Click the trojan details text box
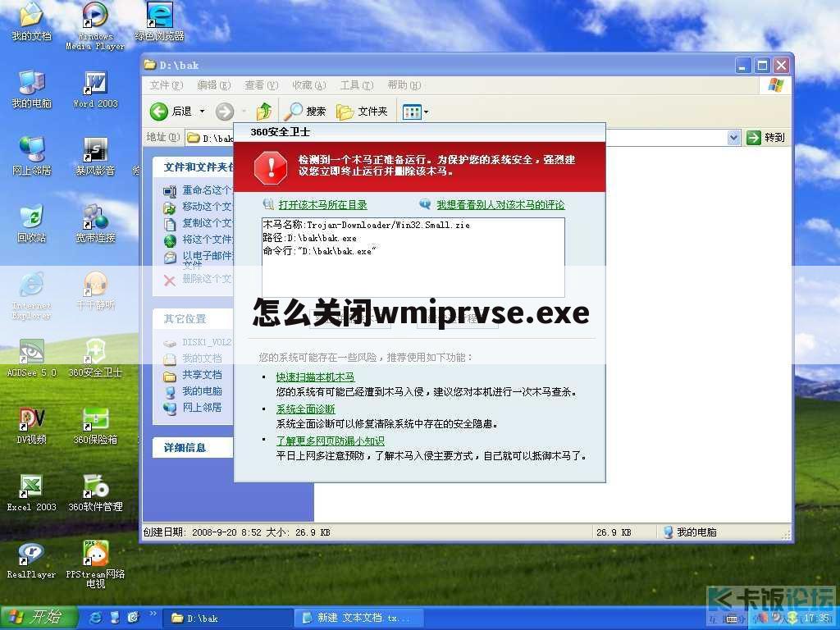 [413, 257]
